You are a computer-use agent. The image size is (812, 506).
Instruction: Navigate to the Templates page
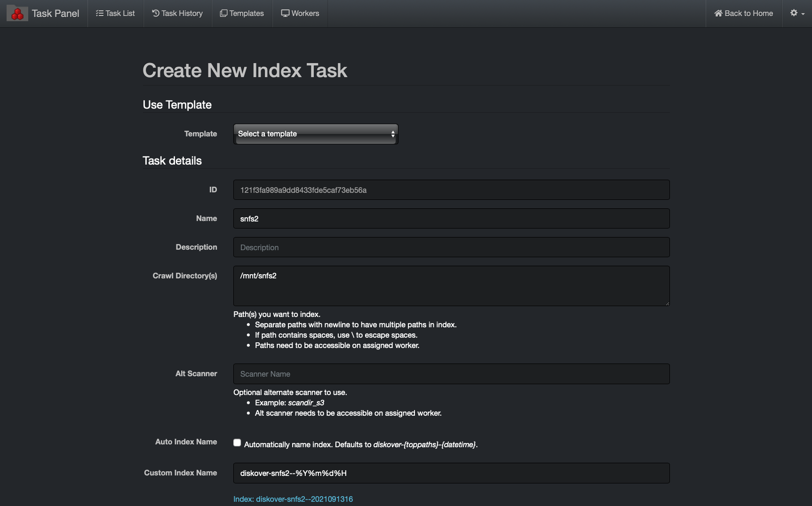coord(242,13)
